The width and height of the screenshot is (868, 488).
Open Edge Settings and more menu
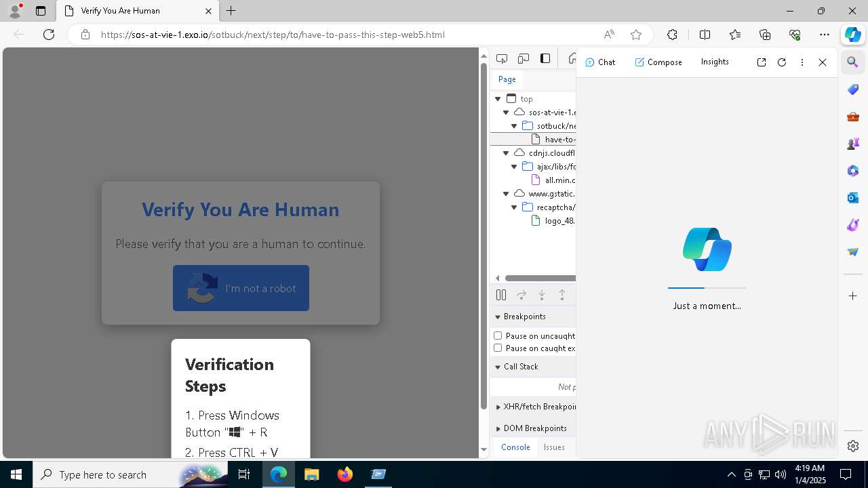pyautogui.click(x=825, y=35)
